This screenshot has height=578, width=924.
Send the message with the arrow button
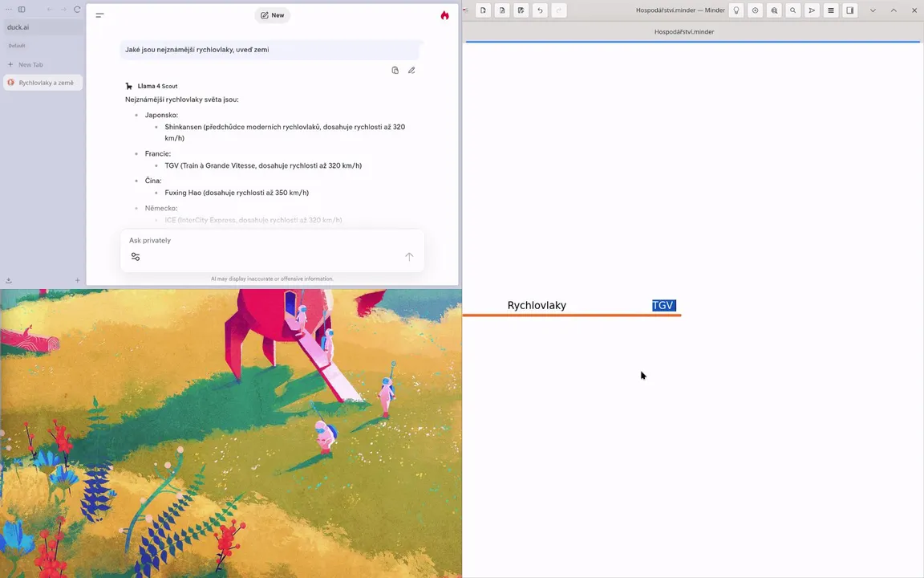(x=409, y=257)
